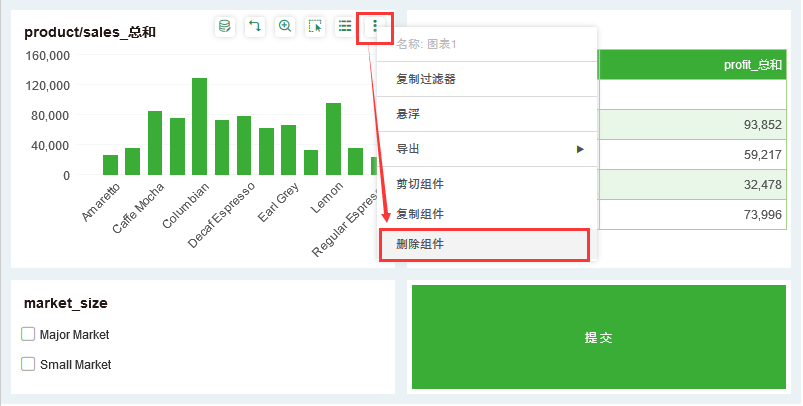Click the product/sales_总和 chart title
803x406 pixels.
[x=90, y=32]
